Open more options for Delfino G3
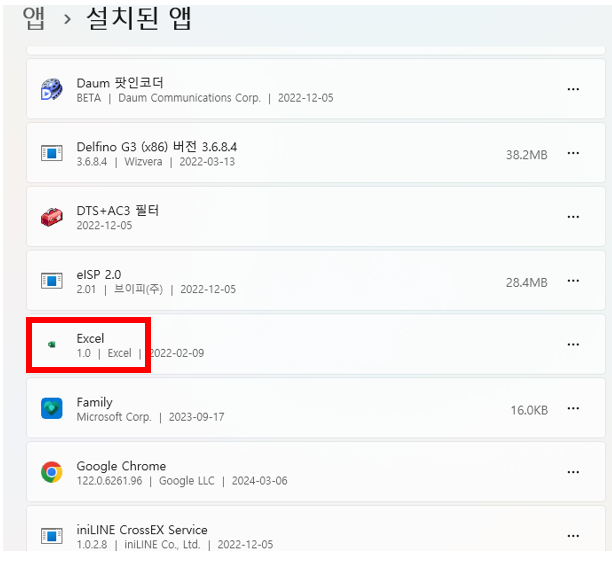Viewport: 612px width, 563px height. pyautogui.click(x=573, y=153)
